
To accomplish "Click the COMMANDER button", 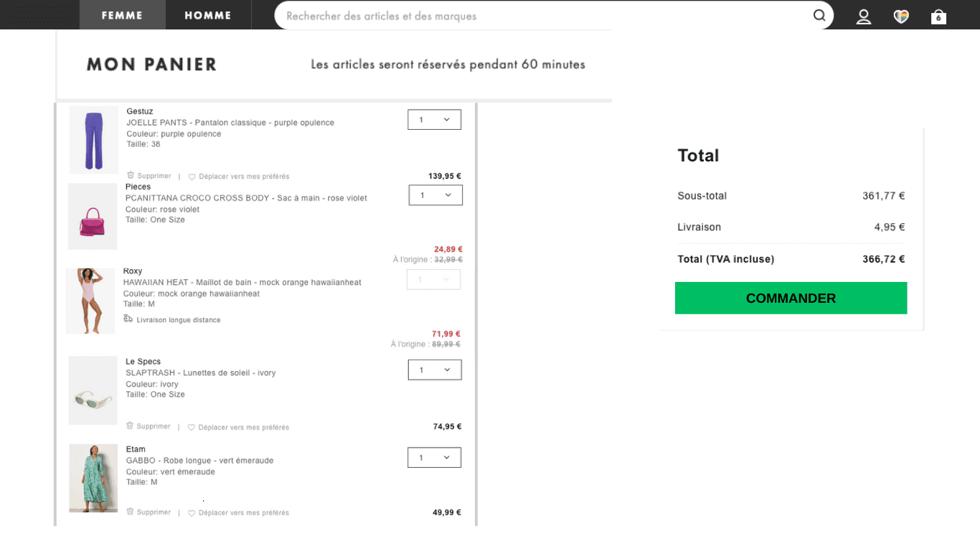I will (791, 298).
